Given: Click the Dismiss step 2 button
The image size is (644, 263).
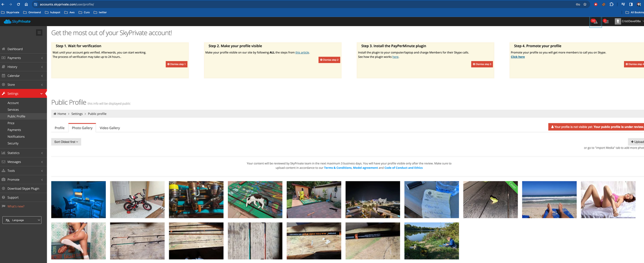Looking at the screenshot, I should [x=329, y=60].
